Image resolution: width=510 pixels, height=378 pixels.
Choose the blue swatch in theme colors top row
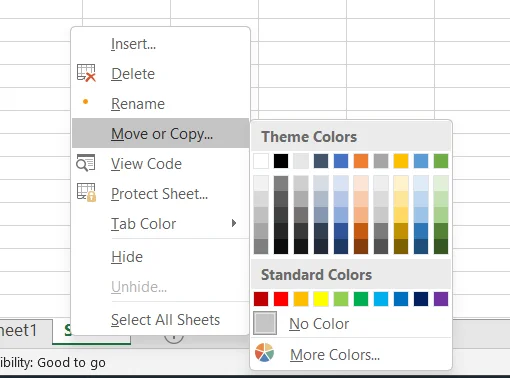tap(341, 161)
